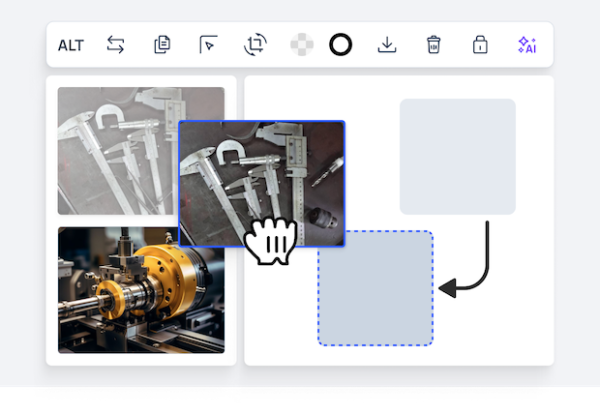Click the crop and rotate icon
Screen dimensions: 600x414
[254, 45]
